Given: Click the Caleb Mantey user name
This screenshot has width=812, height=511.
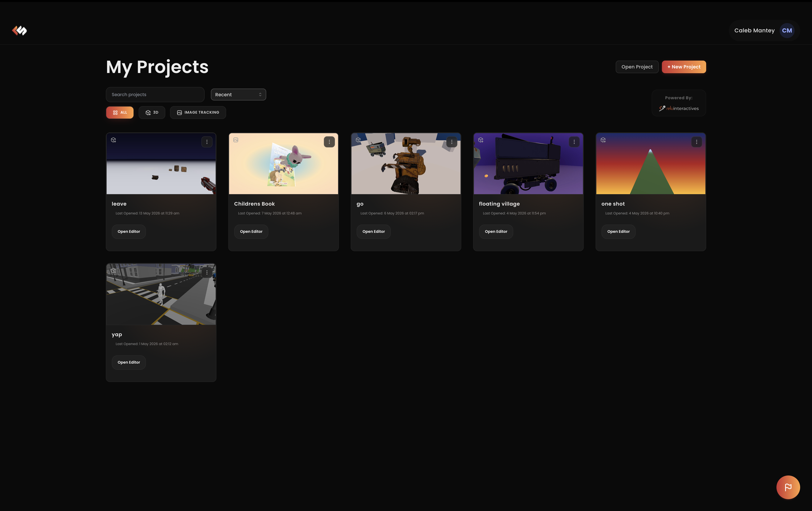Looking at the screenshot, I should pyautogui.click(x=754, y=31).
